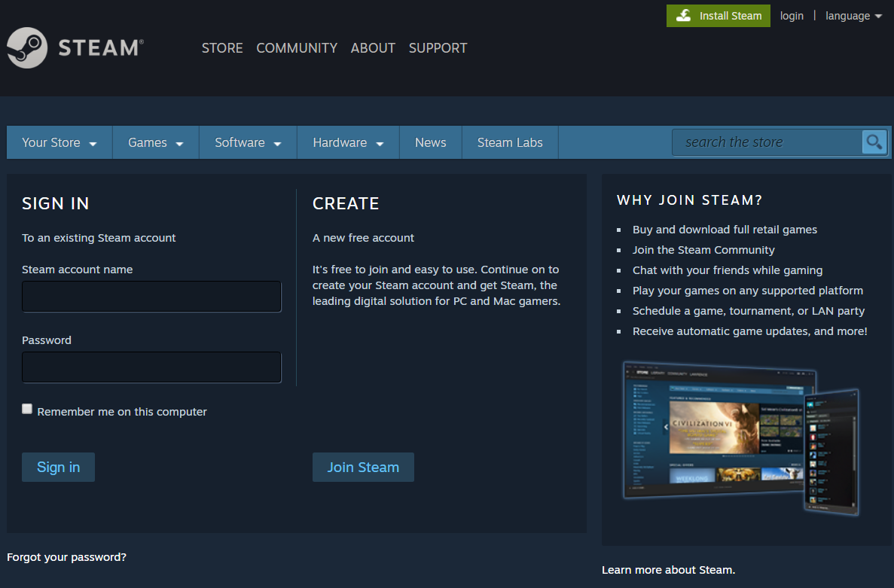This screenshot has width=894, height=588.
Task: Click "Schedule a game, tournament, or LAN party"
Action: coord(749,311)
